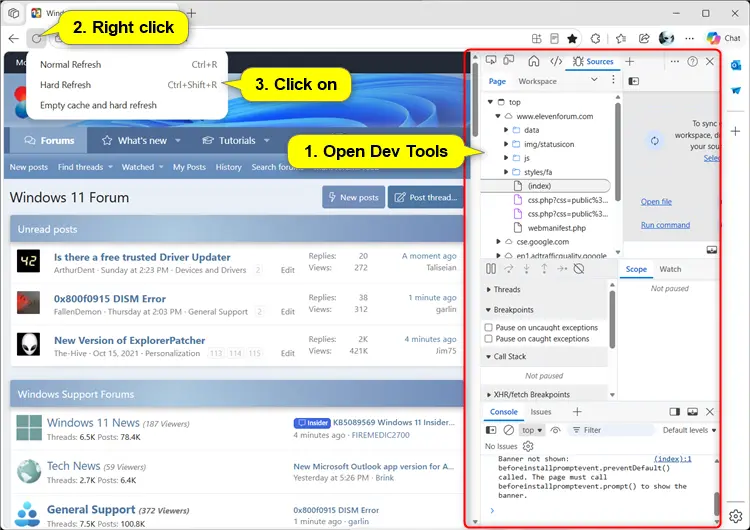Open DevTools Elements tab icon
This screenshot has width=750, height=530.
click(x=556, y=61)
